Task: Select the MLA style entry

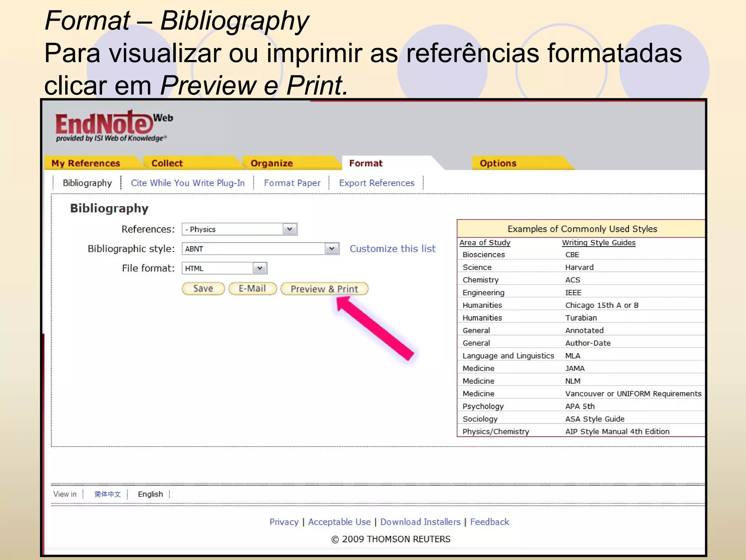Action: click(573, 356)
